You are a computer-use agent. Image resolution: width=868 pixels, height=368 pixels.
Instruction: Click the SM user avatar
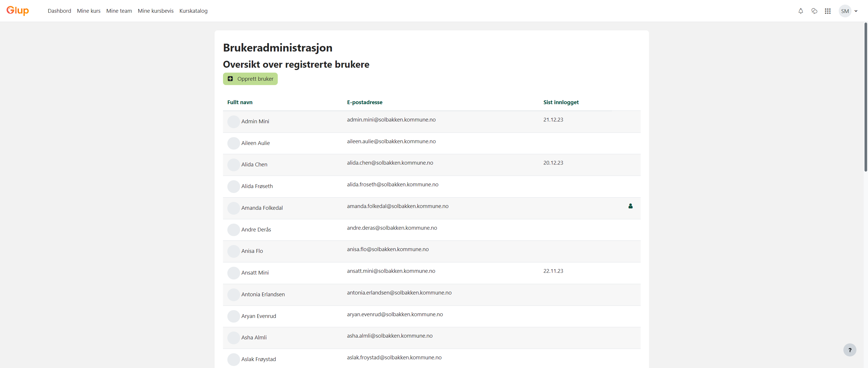click(x=845, y=11)
